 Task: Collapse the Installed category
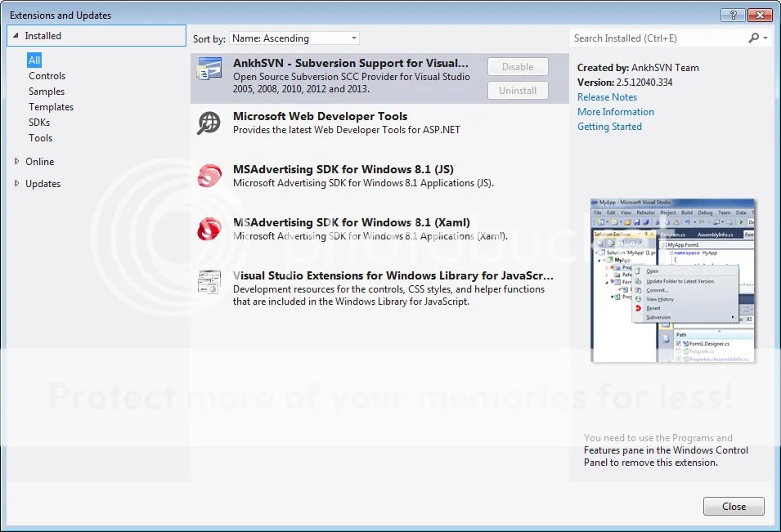coord(16,35)
